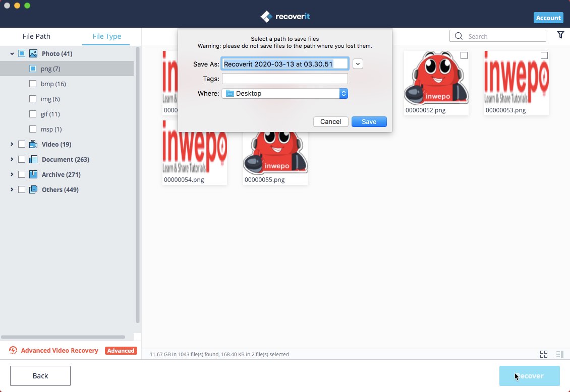Click the sidebar horizontal scrollbar

click(x=63, y=337)
